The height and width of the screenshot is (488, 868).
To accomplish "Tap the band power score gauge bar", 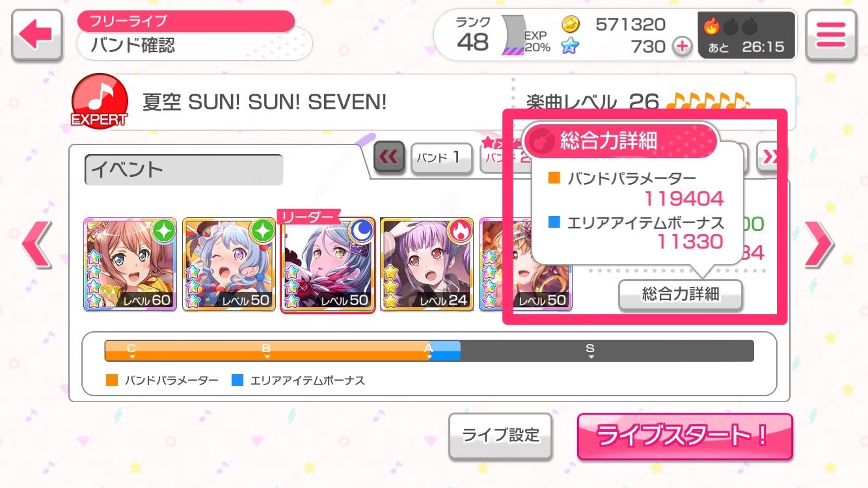I will pos(429,351).
